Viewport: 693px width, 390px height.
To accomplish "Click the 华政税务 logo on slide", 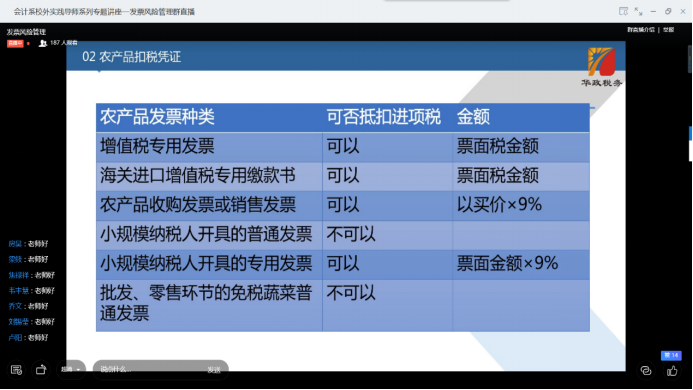I will coord(602,67).
